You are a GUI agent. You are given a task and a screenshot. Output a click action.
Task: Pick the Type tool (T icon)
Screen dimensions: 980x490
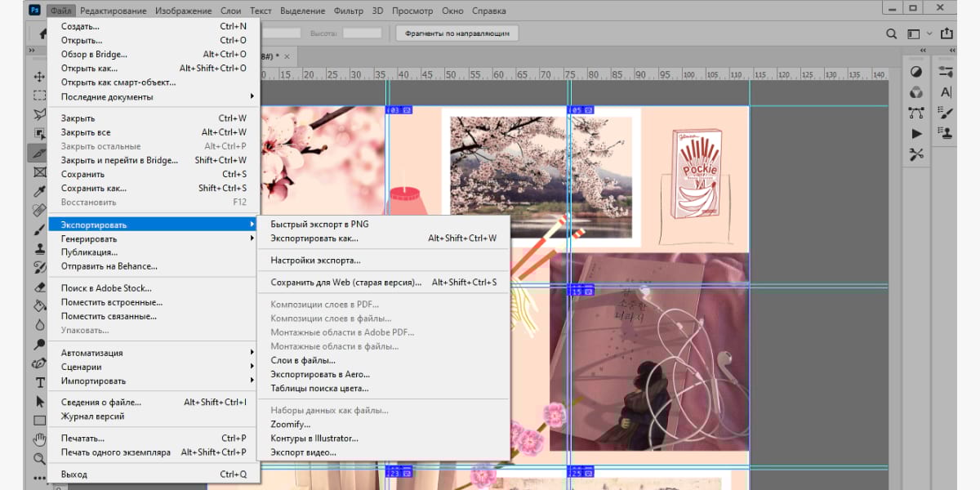[39, 383]
